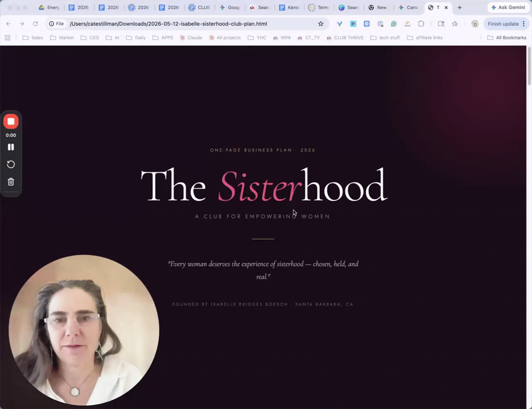This screenshot has height=409, width=532.
Task: Bookmark this page with the star icon
Action: (x=321, y=24)
